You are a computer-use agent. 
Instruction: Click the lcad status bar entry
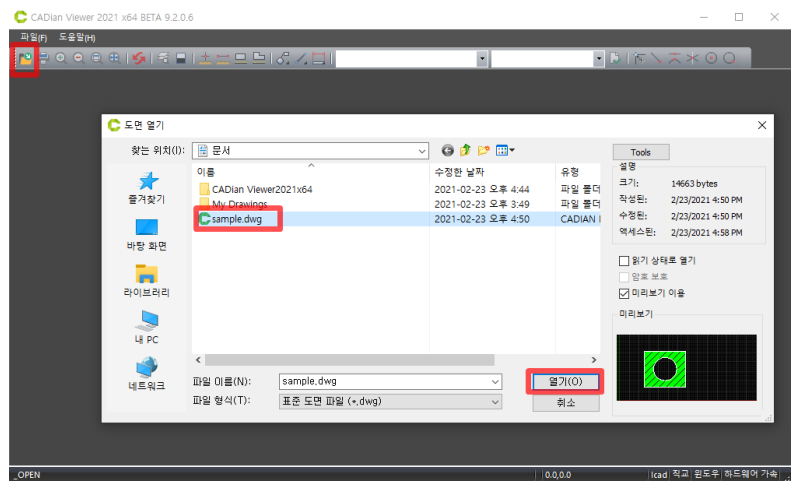659,475
